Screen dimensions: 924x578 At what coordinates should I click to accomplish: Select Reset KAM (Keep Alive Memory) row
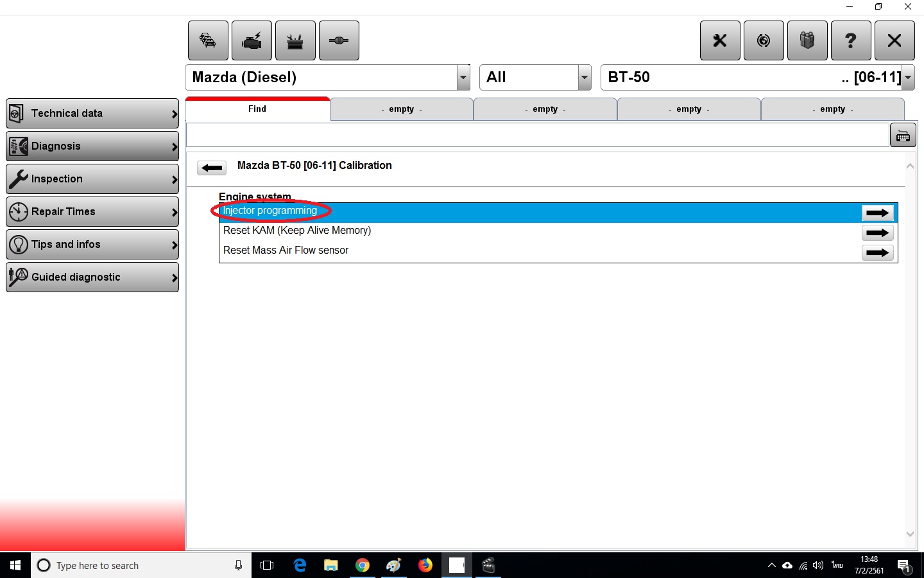558,232
